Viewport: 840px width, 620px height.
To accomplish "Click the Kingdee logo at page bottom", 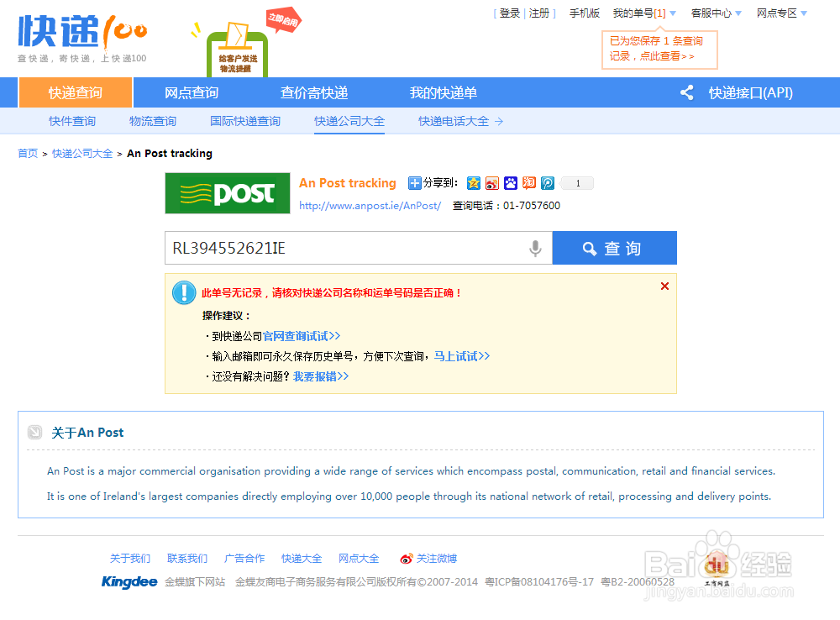I will [x=129, y=581].
